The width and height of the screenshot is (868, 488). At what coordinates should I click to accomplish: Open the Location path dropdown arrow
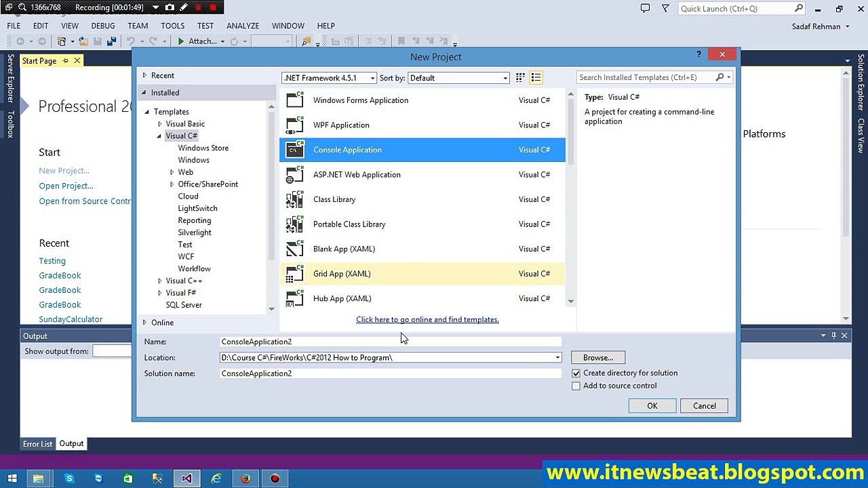(x=557, y=358)
